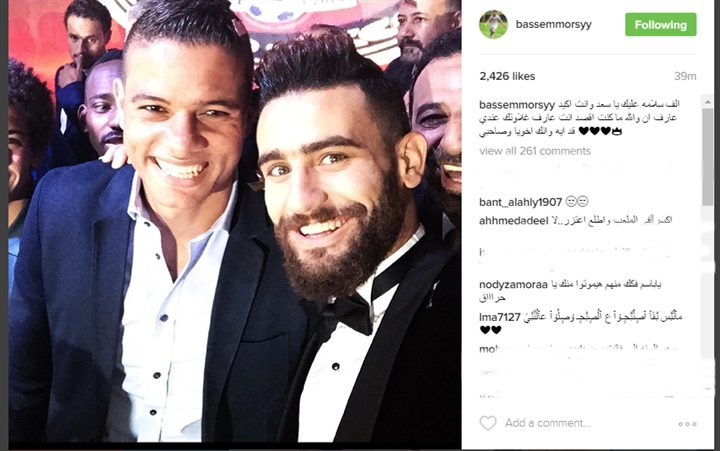This screenshot has height=451, width=720.
Task: Click the emoji faces after bant_alahly1907
Action: pyautogui.click(x=577, y=202)
